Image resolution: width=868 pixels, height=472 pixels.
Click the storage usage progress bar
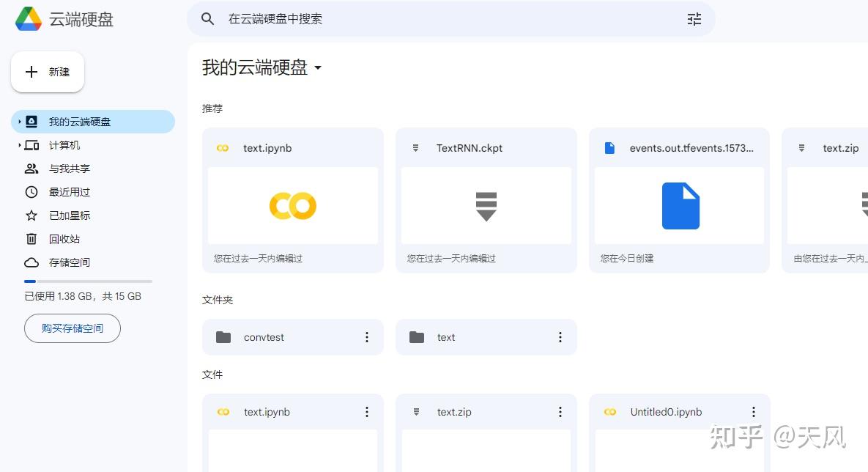click(x=88, y=281)
